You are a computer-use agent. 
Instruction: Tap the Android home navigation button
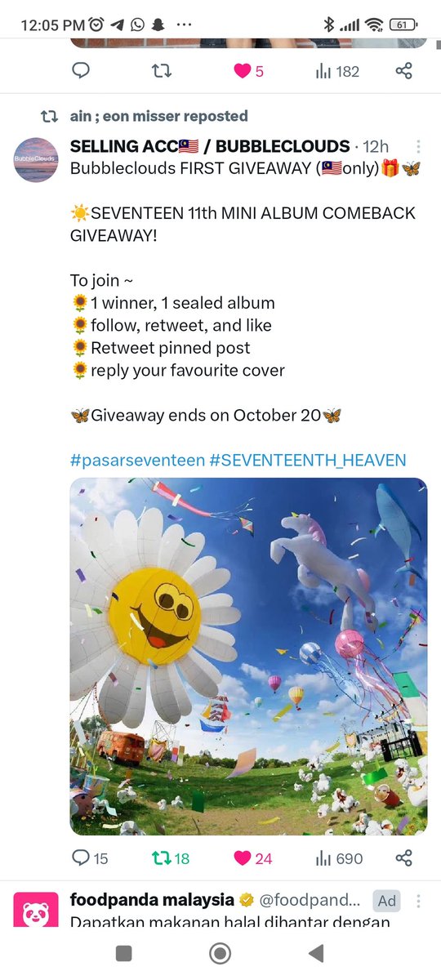[x=220, y=953]
